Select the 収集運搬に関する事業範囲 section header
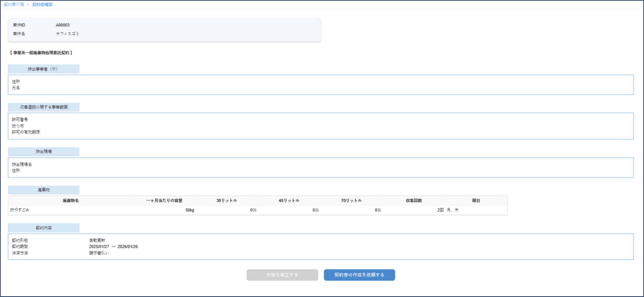The width and height of the screenshot is (644, 297). (43, 107)
